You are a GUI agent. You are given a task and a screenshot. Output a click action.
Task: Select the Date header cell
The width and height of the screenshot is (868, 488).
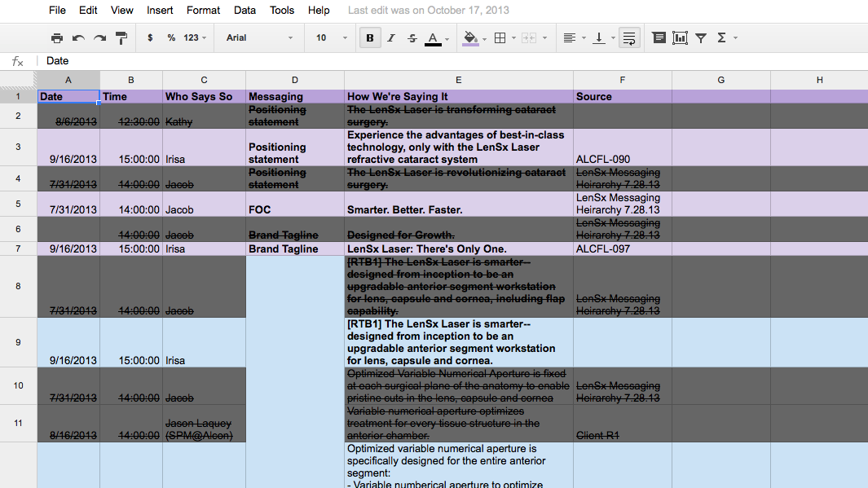(68, 96)
